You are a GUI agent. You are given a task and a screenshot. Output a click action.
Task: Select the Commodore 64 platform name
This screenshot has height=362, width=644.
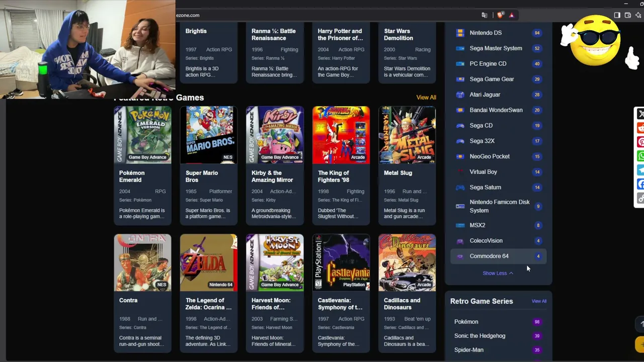tap(489, 256)
